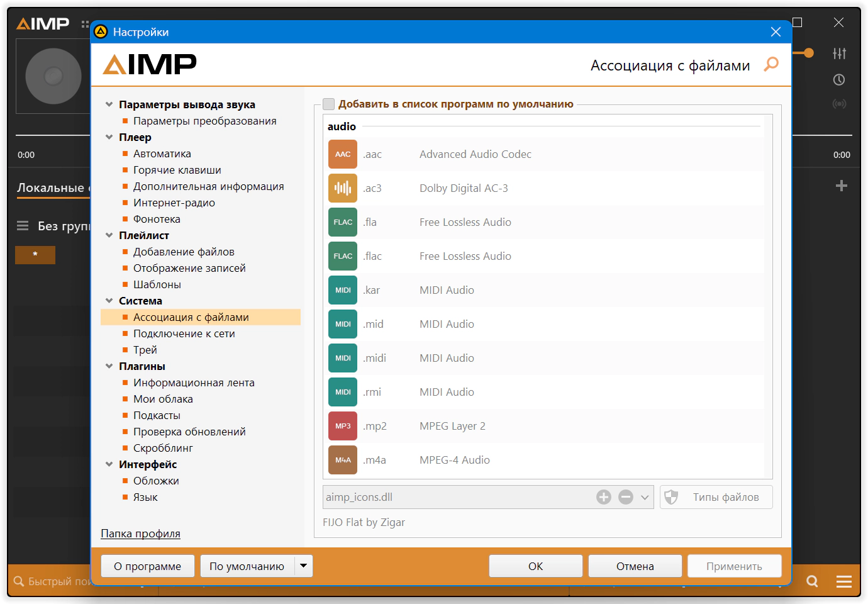Select Дополнительная информация in tree
Screen dimensions: 868x604
(x=209, y=186)
